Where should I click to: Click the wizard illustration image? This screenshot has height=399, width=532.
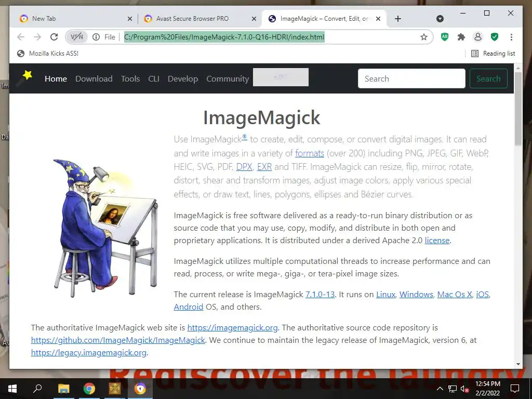tap(105, 228)
